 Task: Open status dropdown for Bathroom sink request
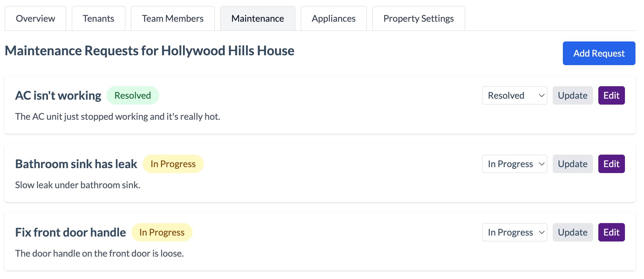514,164
